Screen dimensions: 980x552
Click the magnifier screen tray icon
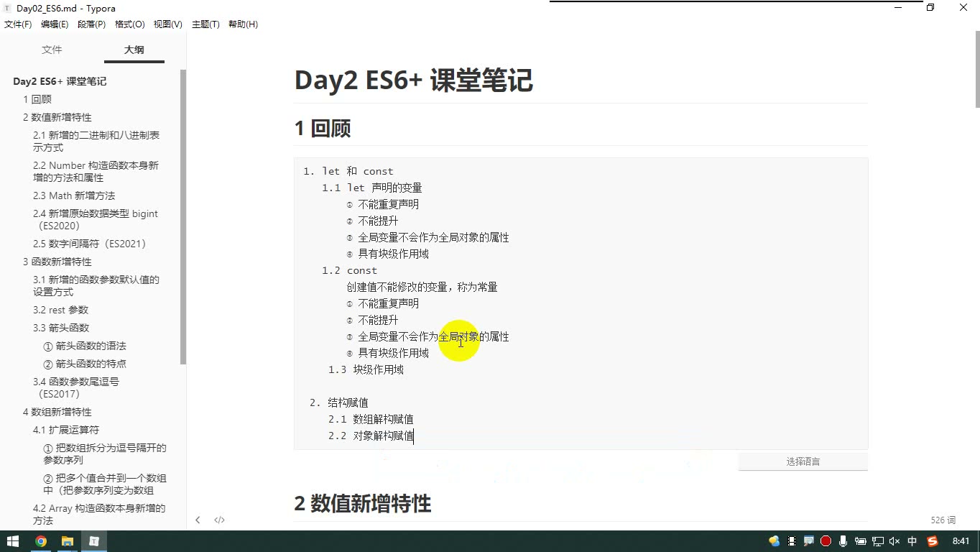(809, 541)
